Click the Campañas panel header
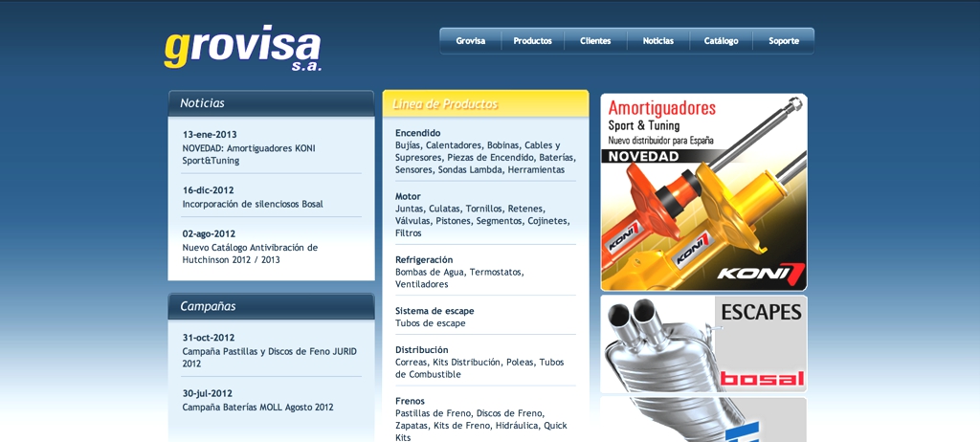 tap(271, 306)
